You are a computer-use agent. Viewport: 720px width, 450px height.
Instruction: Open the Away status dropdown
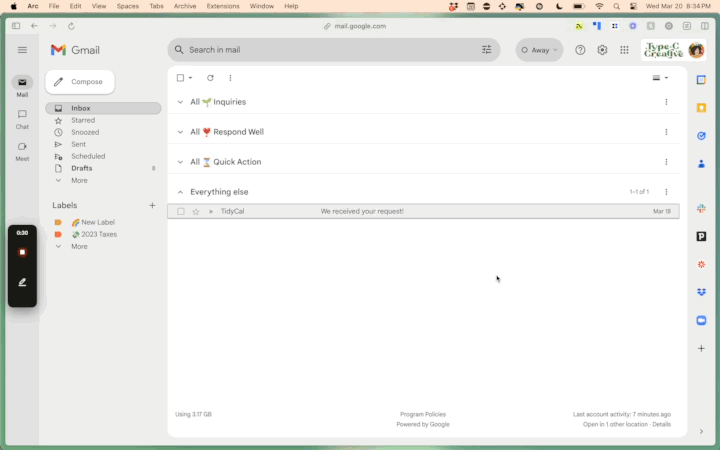coord(540,50)
